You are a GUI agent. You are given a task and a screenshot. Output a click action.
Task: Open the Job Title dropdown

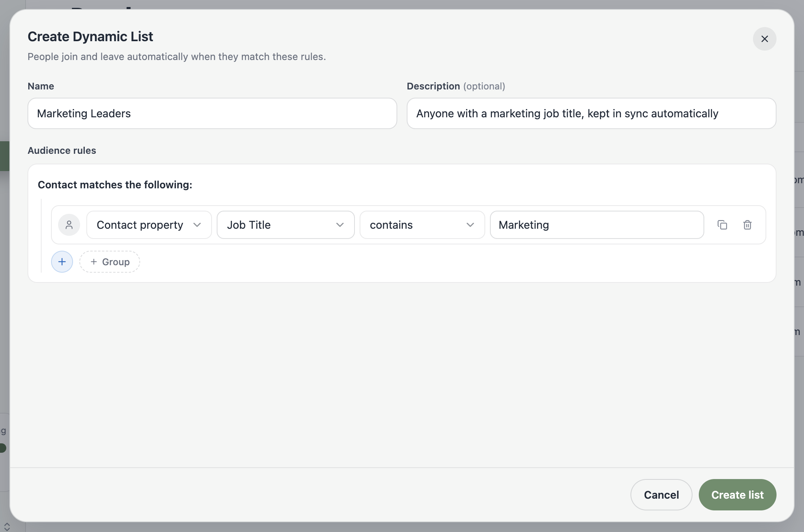pos(285,225)
